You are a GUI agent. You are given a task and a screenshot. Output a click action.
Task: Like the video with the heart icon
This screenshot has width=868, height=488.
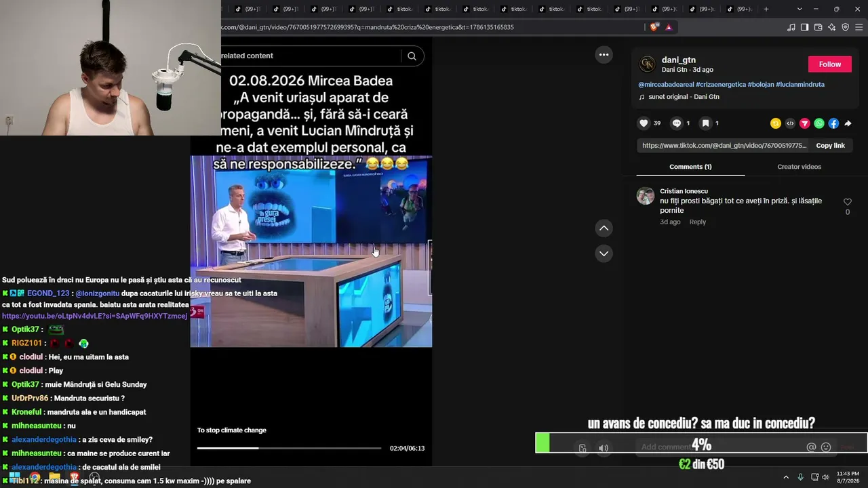[644, 123]
